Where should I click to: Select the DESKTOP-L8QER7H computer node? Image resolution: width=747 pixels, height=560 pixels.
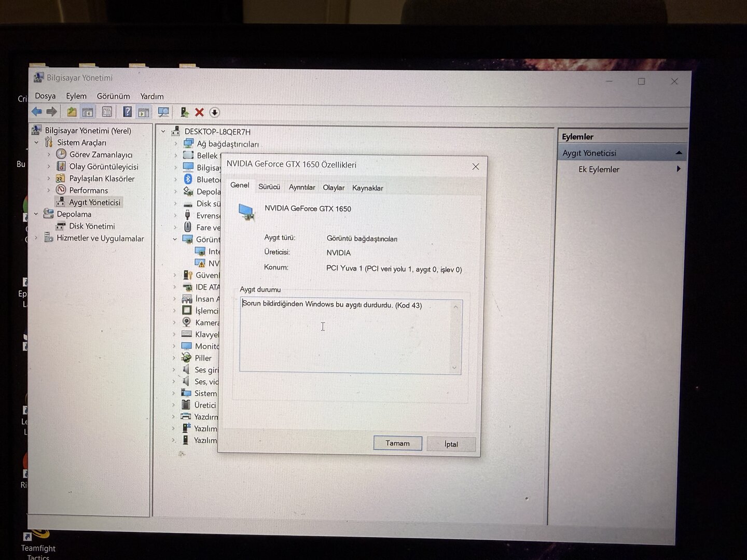[x=217, y=132]
